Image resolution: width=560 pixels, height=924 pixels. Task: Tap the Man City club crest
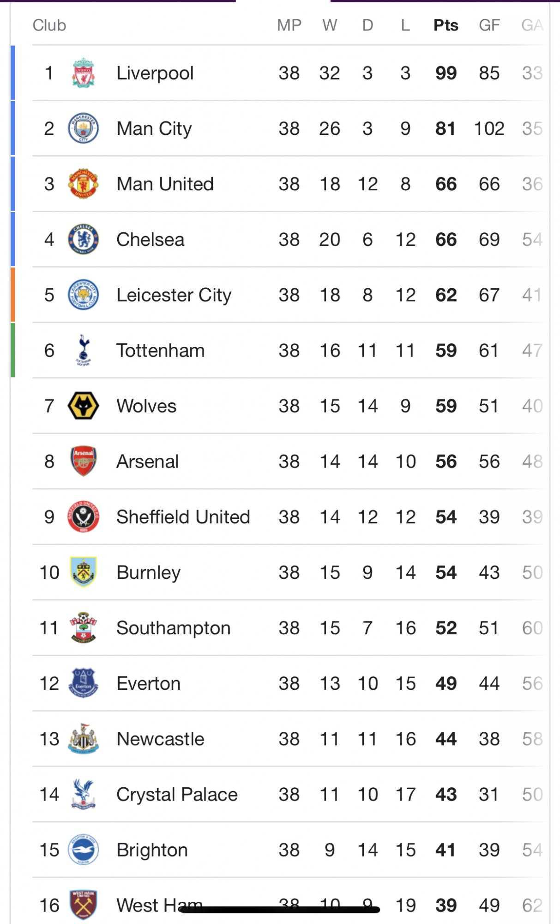[83, 128]
